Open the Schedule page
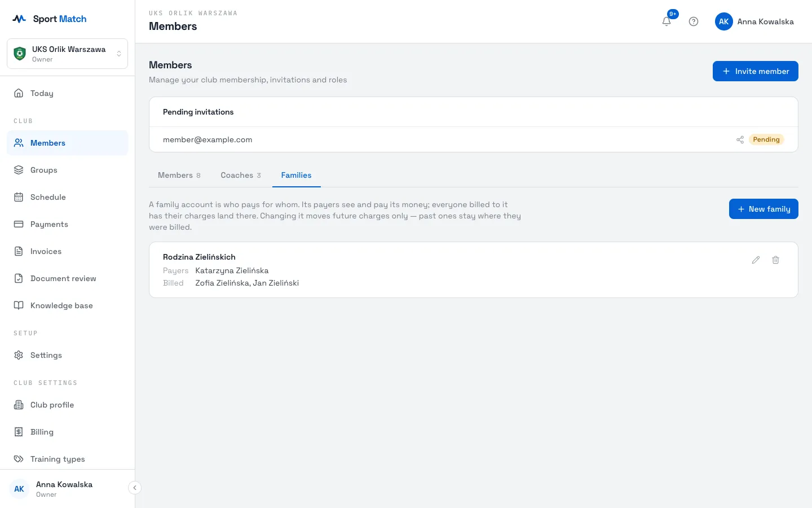This screenshot has width=812, height=508. pyautogui.click(x=67, y=197)
